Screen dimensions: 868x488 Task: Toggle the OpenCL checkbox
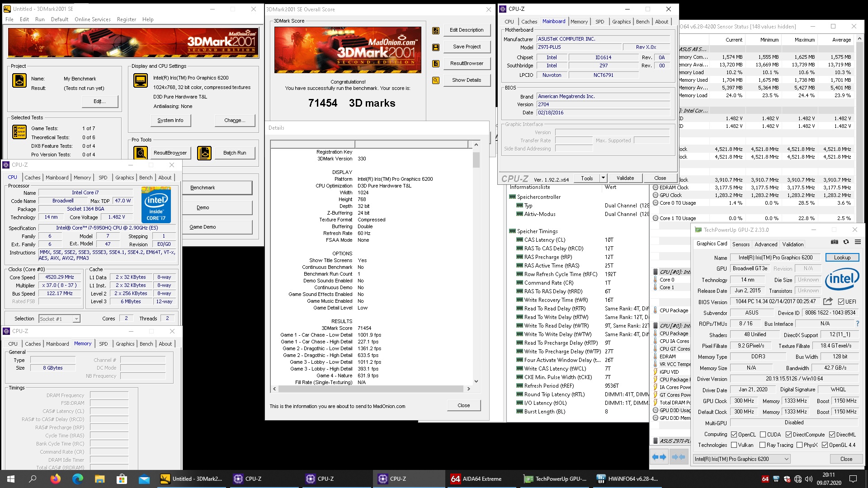point(734,434)
